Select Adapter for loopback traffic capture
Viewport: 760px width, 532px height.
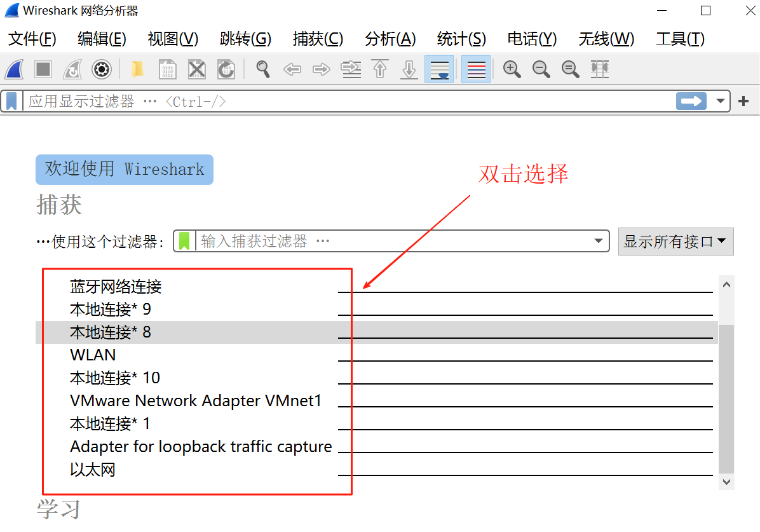coord(377,447)
